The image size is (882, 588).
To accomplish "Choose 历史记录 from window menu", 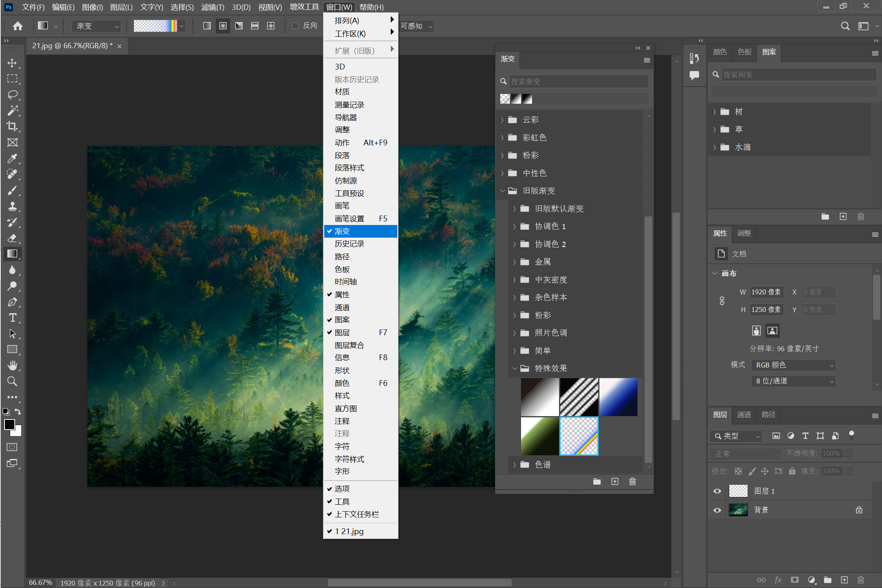I will tap(350, 244).
